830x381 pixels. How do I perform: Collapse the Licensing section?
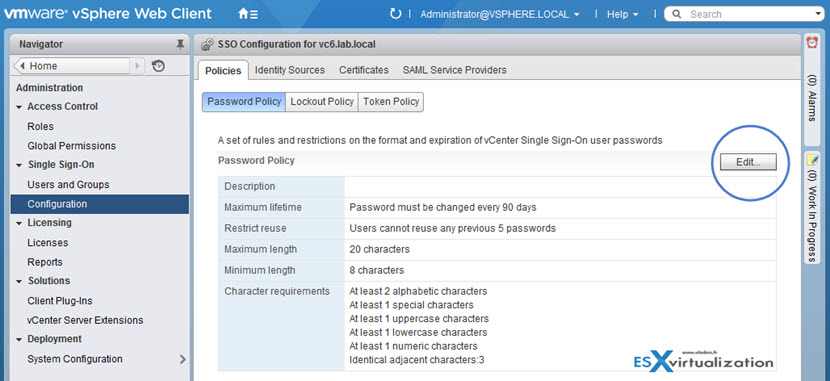(19, 223)
